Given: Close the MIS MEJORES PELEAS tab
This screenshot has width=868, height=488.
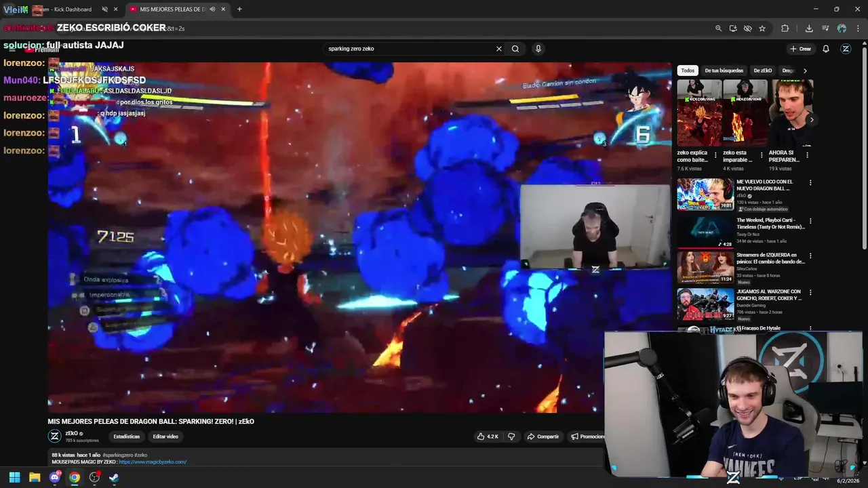Looking at the screenshot, I should click(x=223, y=9).
